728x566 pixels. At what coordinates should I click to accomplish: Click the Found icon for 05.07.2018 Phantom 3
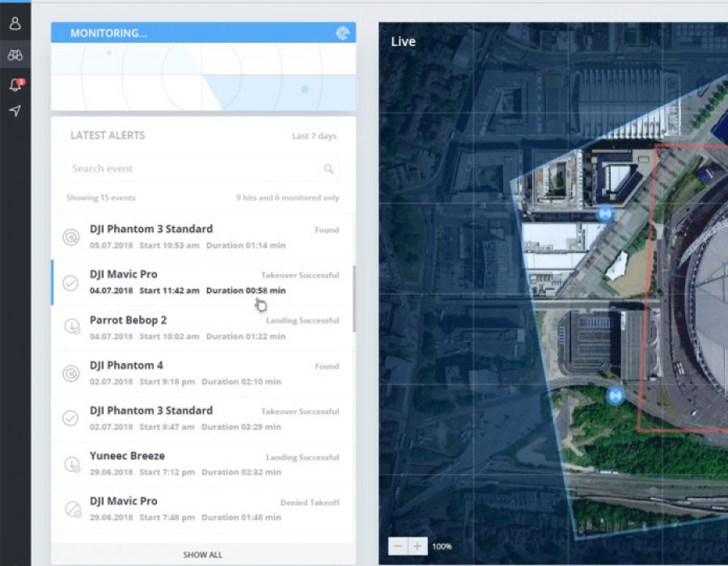(71, 237)
